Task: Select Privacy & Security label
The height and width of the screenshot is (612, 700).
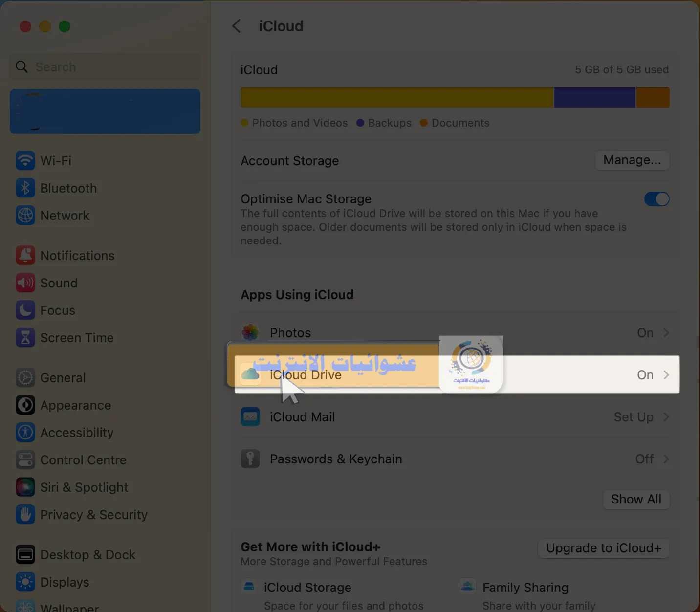Action: 94,515
